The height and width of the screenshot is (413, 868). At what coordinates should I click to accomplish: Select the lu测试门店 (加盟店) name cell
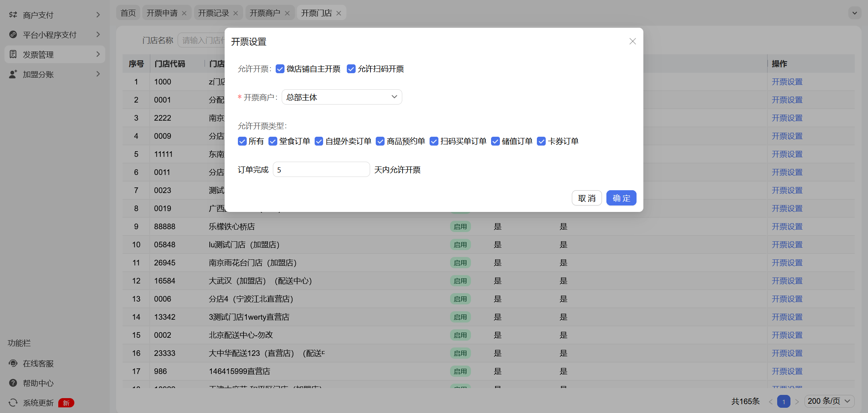pos(244,245)
